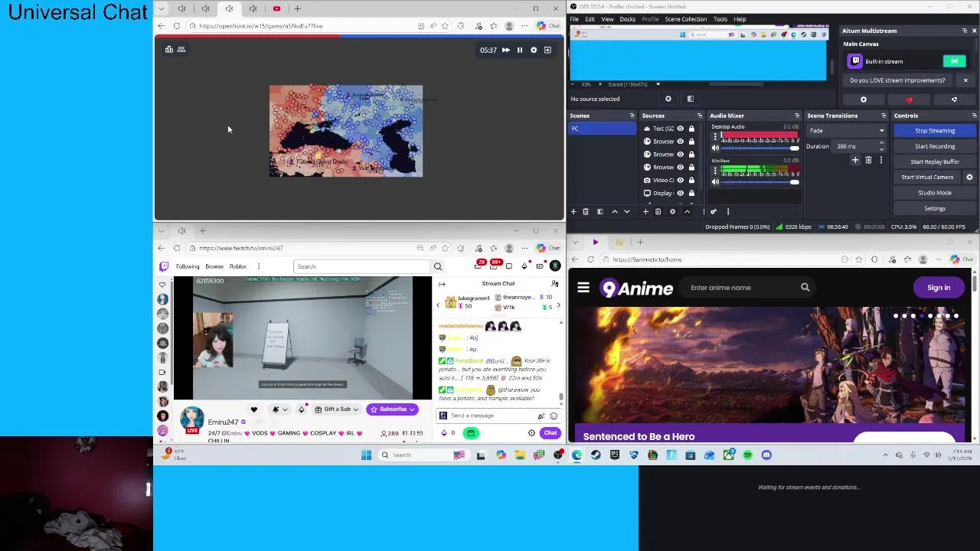This screenshot has height=551, width=980.
Task: Remove the scene transition trash icon
Action: 868,160
